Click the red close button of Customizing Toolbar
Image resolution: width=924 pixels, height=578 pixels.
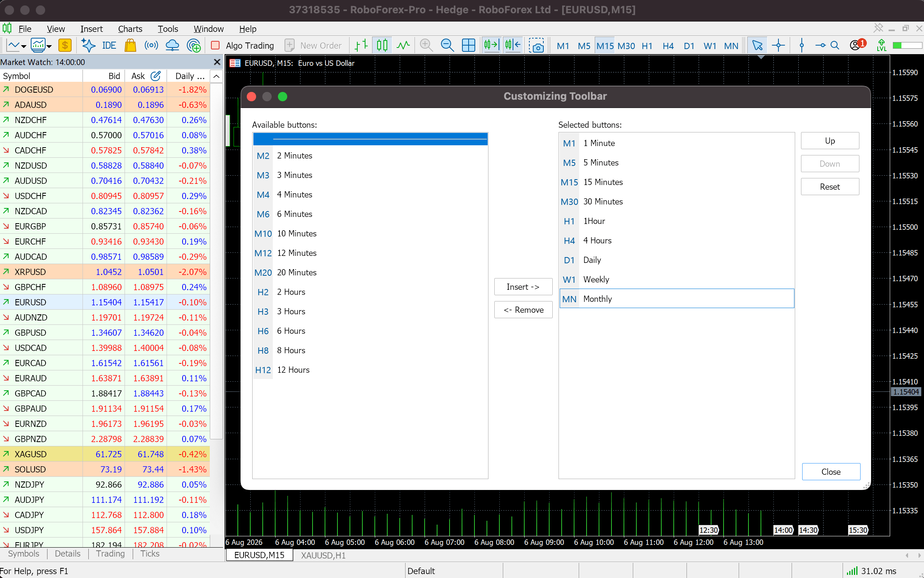(x=251, y=97)
